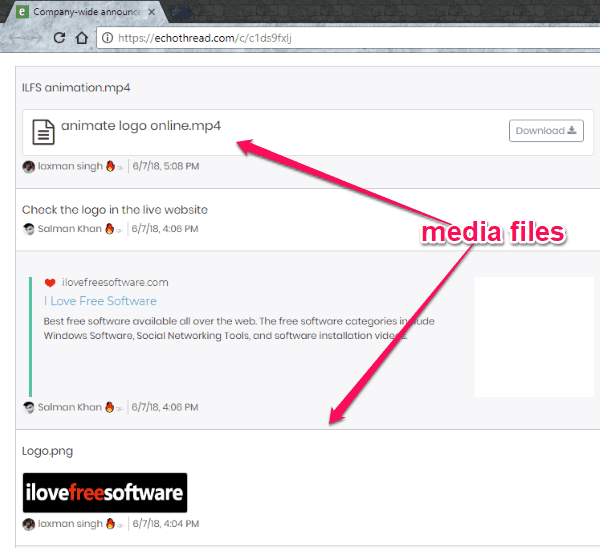600x548 pixels.
Task: Reload the page with the refresh icon
Action: pos(59,38)
